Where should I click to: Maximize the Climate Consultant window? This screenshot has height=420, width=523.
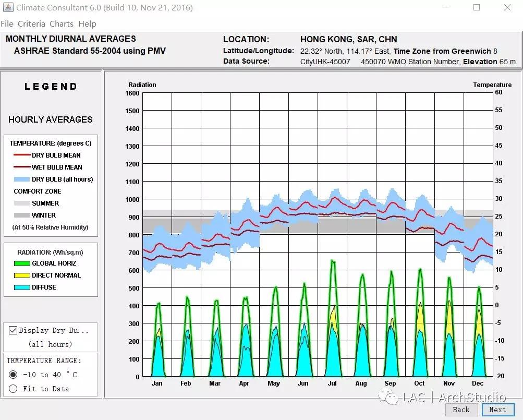click(x=477, y=7)
